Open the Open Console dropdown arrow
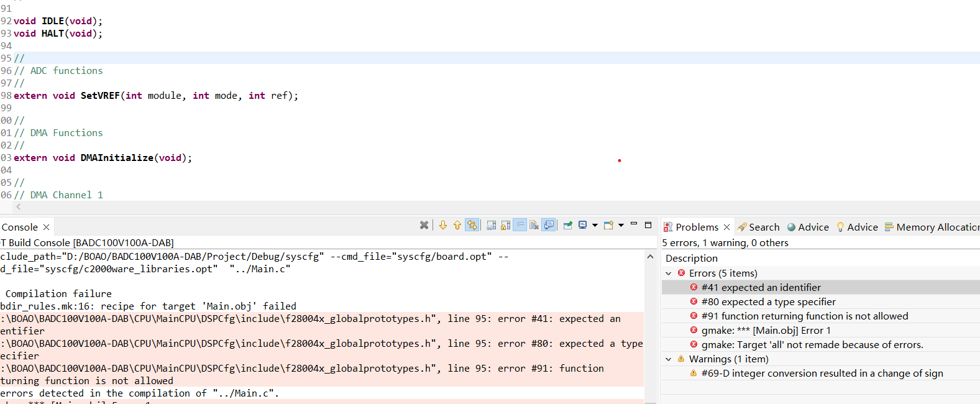The width and height of the screenshot is (980, 404). (621, 225)
